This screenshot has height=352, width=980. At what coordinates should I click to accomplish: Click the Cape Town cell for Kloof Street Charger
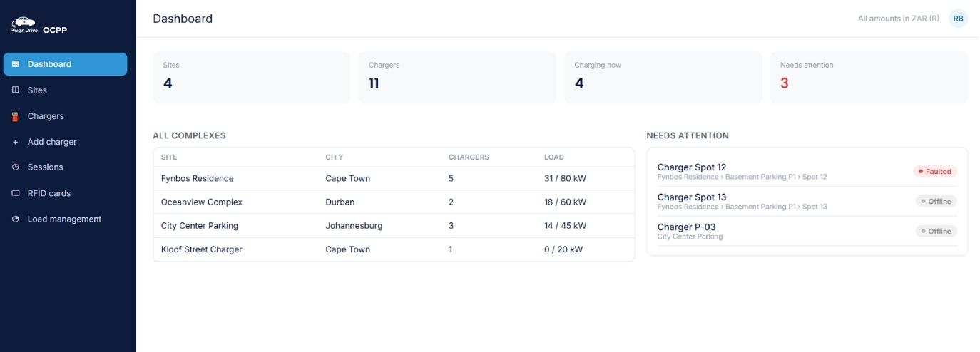coord(348,249)
